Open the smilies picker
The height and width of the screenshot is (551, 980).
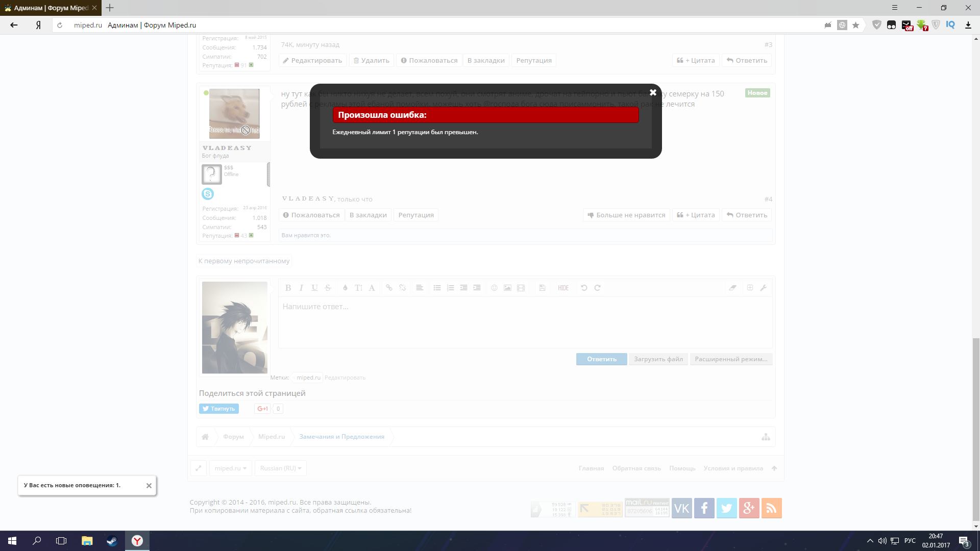494,288
